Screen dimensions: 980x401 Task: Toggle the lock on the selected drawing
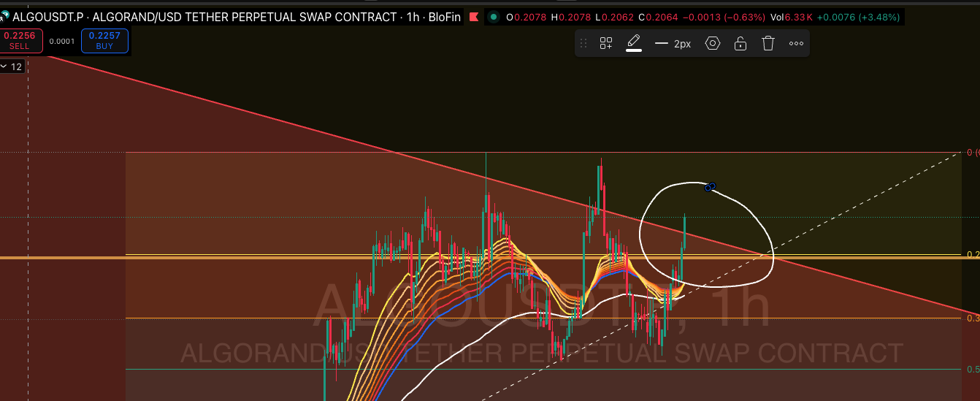(740, 44)
